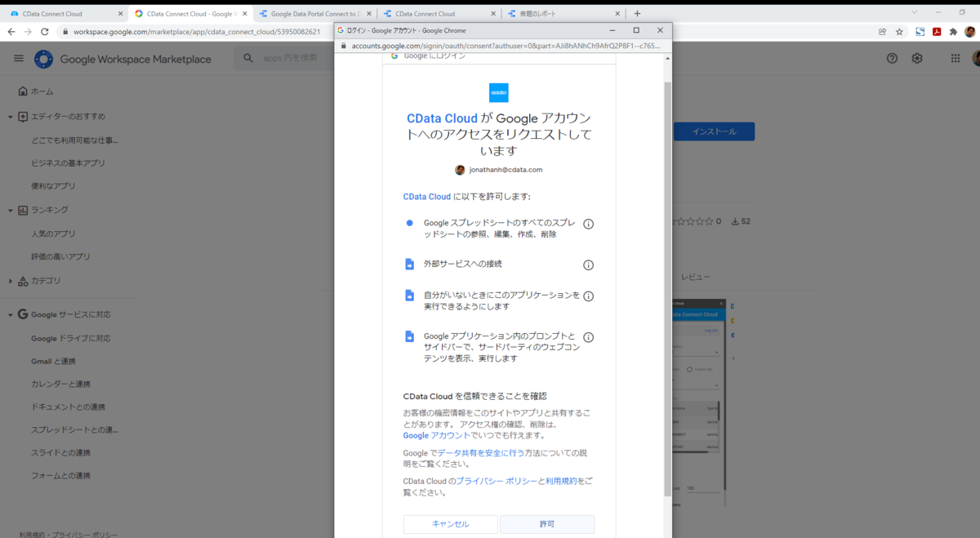Click the browser back arrow
This screenshot has height=538, width=980.
(x=11, y=32)
